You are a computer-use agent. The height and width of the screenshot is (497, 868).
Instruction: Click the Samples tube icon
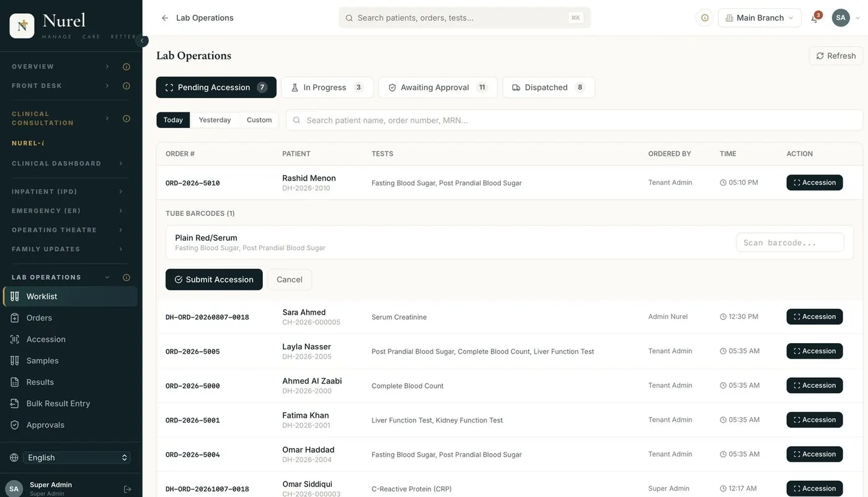tap(15, 360)
